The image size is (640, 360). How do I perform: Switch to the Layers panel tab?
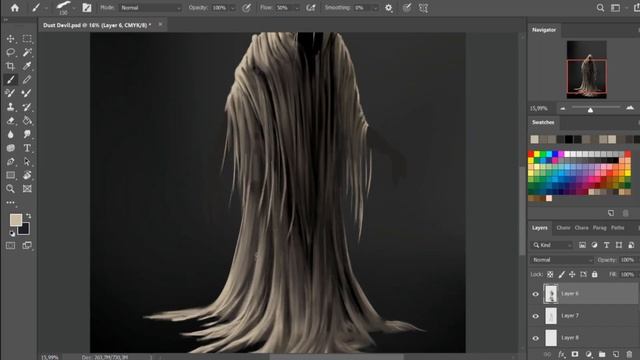tap(540, 228)
